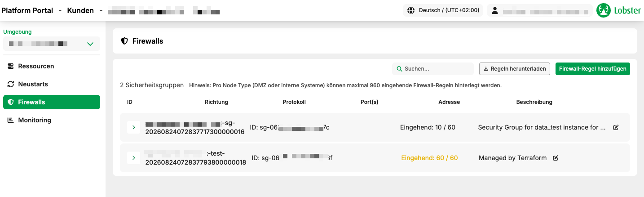644x197 pixels.
Task: Click the Eingehend: 10 / 60 text
Action: pyautogui.click(x=428, y=127)
